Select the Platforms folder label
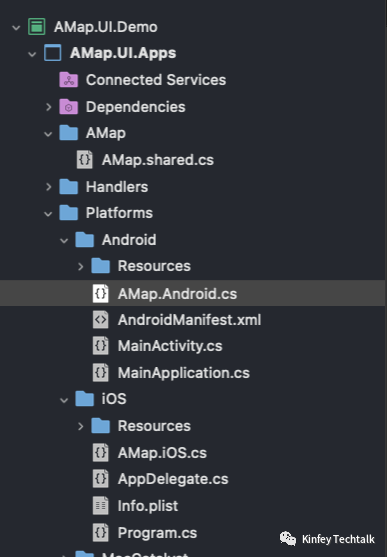This screenshot has height=557, width=387. 119,213
